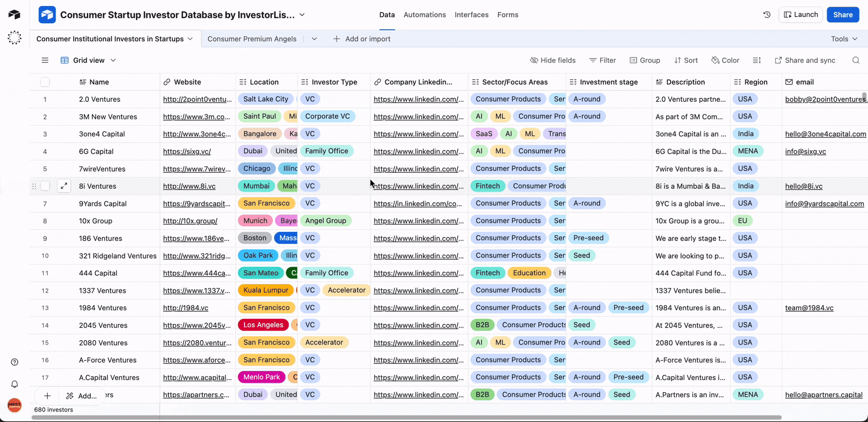Open the Tools dropdown menu
The image size is (868, 422).
tap(844, 39)
